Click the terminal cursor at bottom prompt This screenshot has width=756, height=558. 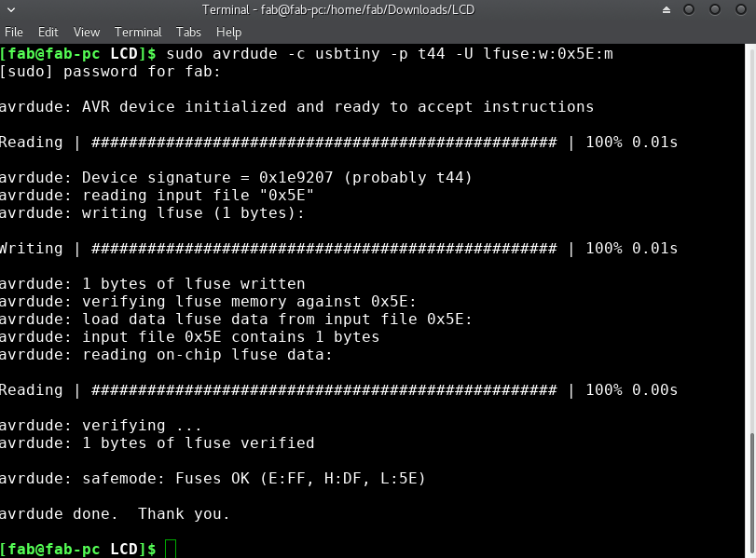171,549
